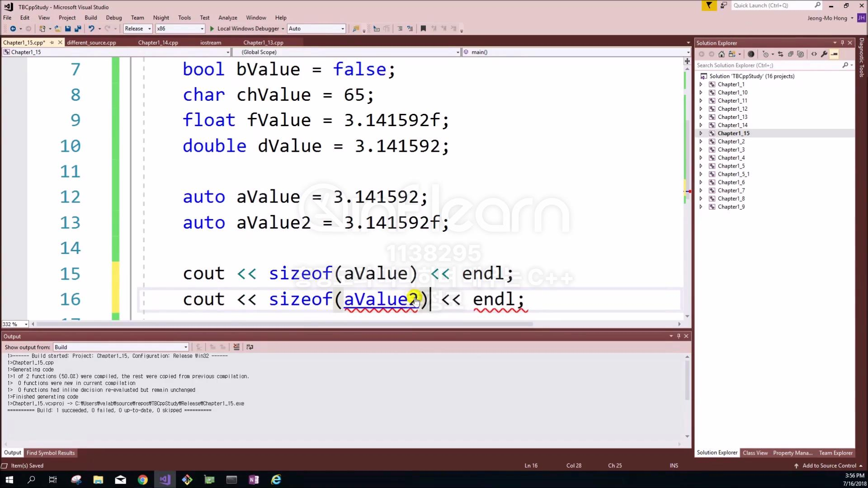Click the Solution Explorer Home icon
Screen dimensions: 868x488
pos(722,54)
